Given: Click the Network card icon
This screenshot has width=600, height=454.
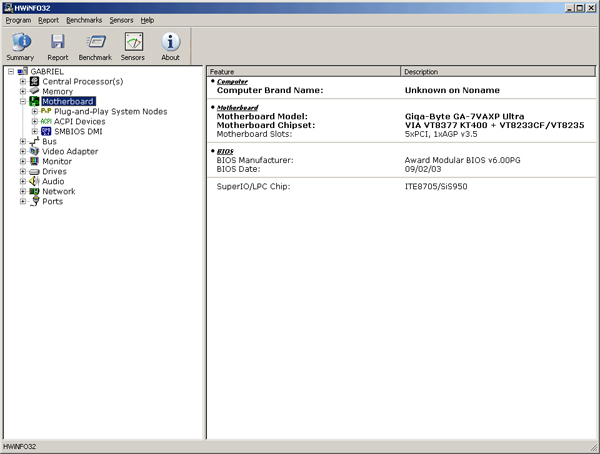Looking at the screenshot, I should point(34,191).
